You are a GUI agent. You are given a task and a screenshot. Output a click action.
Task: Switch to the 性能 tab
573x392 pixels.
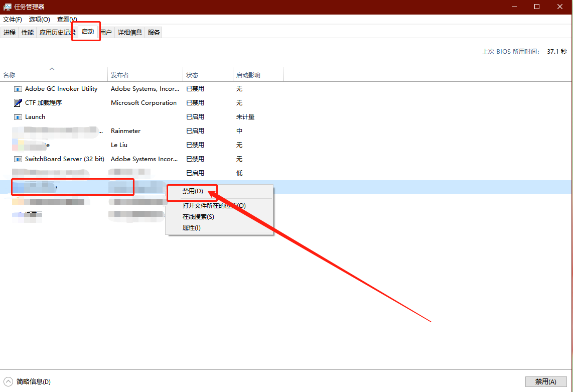(28, 33)
